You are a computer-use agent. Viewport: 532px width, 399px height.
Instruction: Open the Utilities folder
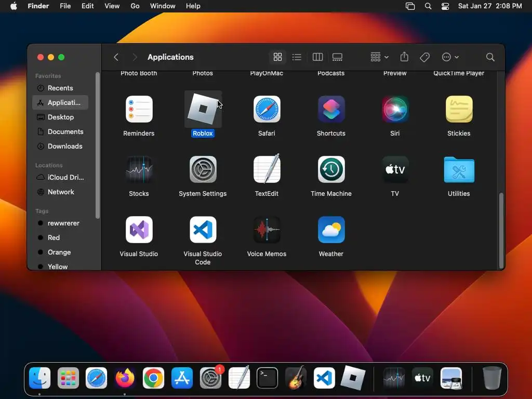(459, 169)
